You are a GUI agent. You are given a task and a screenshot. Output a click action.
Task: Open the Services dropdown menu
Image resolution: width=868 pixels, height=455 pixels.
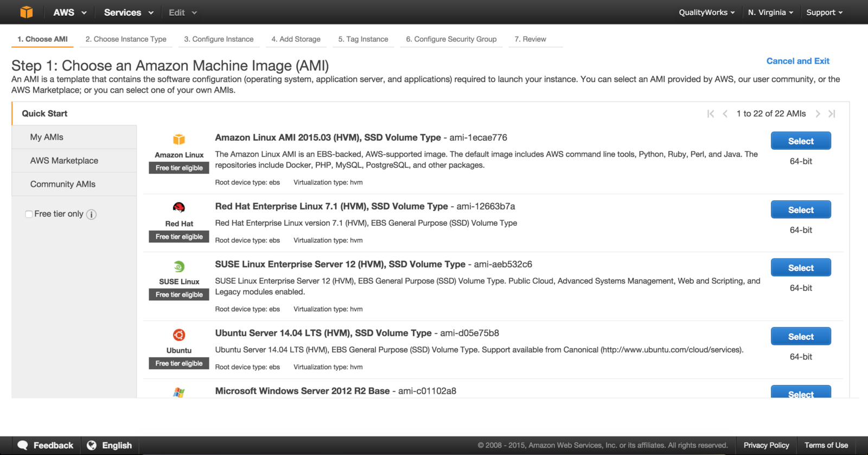tap(129, 12)
